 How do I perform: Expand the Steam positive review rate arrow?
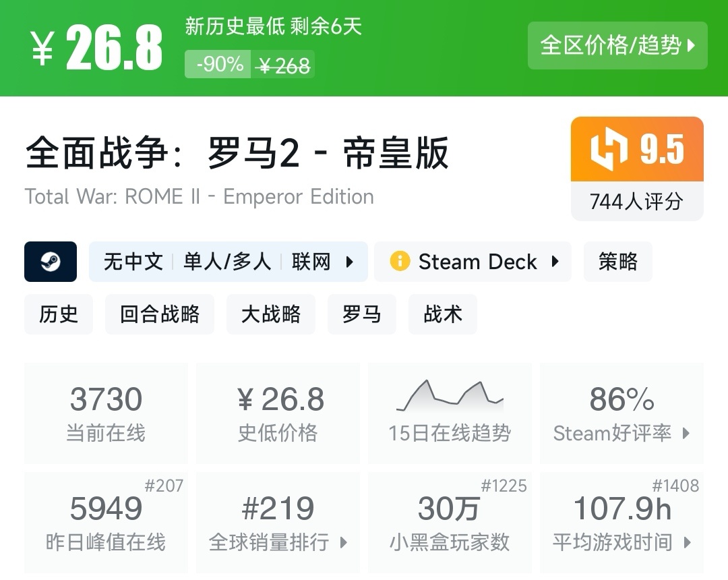click(x=686, y=433)
